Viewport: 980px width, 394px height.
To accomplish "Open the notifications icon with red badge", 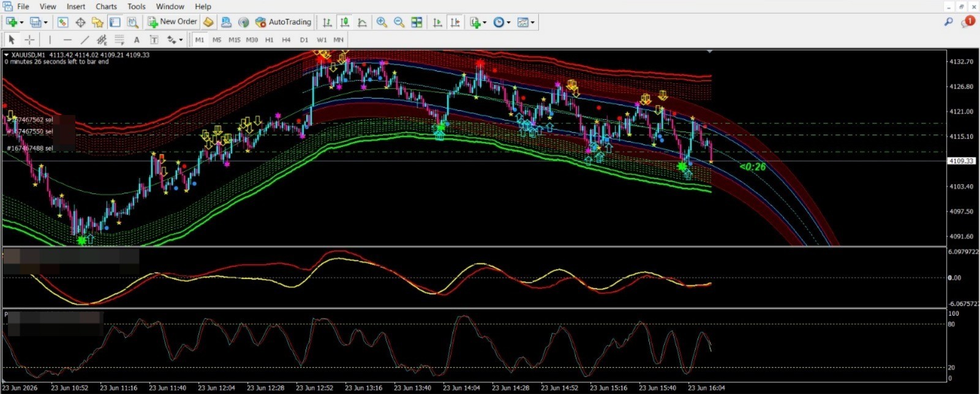I will pyautogui.click(x=968, y=22).
